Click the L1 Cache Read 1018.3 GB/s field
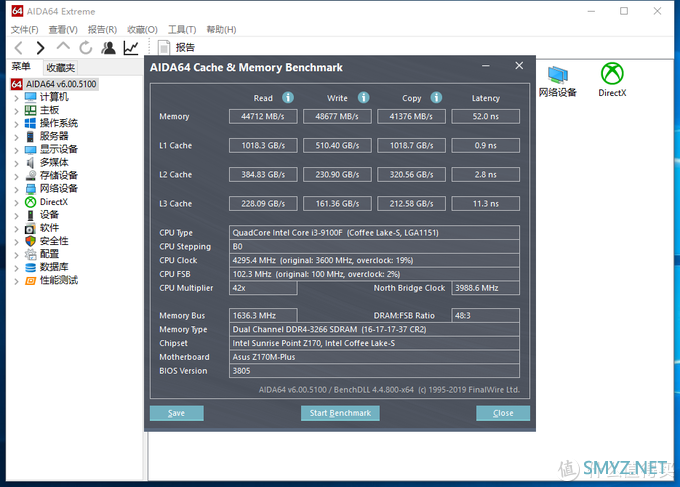 (263, 145)
